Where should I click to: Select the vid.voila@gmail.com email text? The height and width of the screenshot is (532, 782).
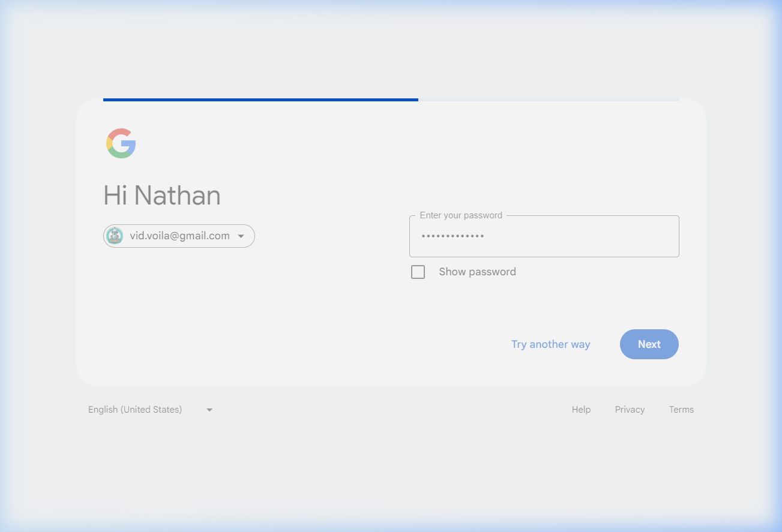click(179, 236)
